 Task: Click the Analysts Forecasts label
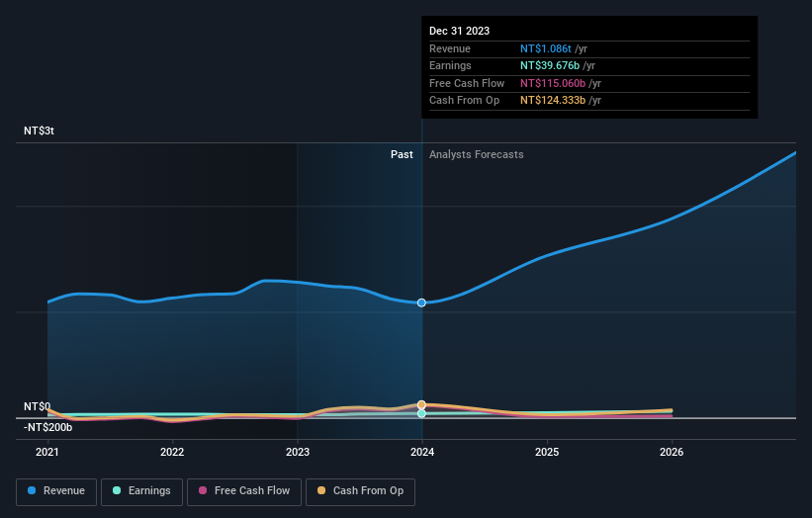pos(477,155)
